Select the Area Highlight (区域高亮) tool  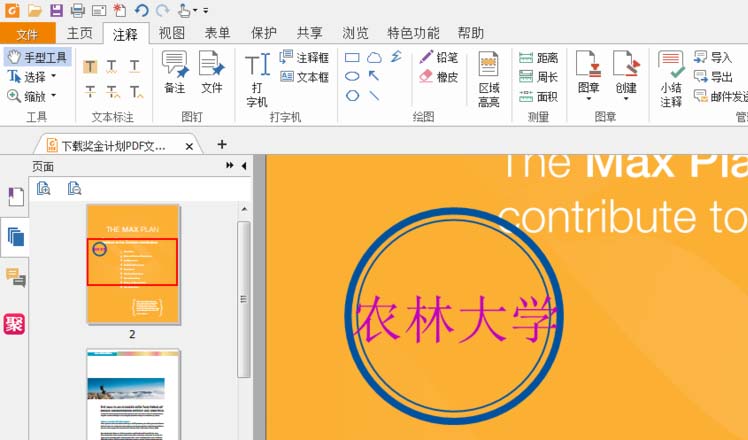489,78
